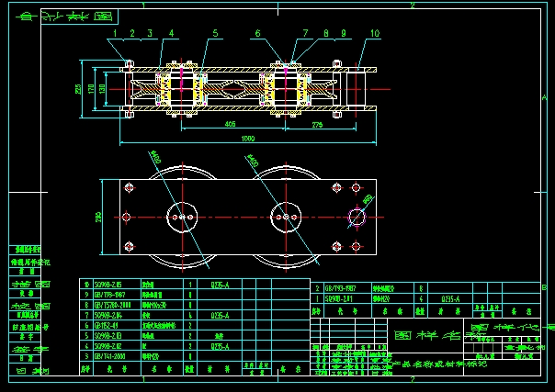Screen dimensions: 555x392
Task: Select the magenta circle hole on the plate
Action: point(357,217)
